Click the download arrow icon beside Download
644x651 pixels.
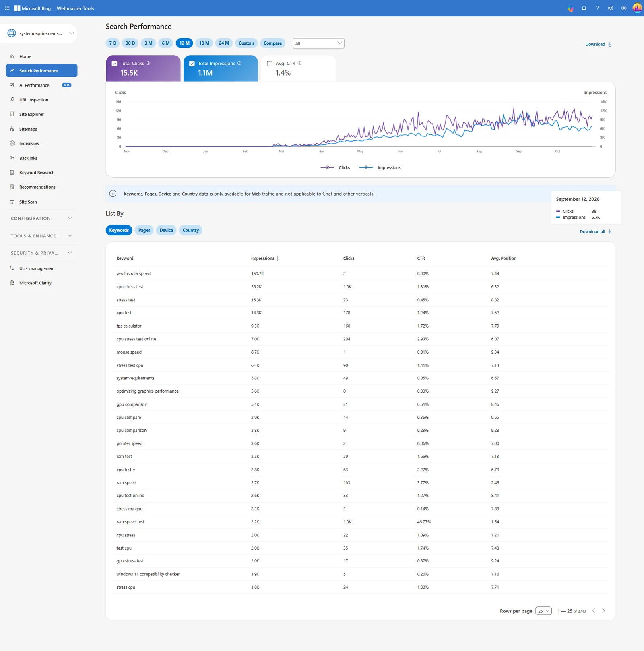click(x=610, y=44)
